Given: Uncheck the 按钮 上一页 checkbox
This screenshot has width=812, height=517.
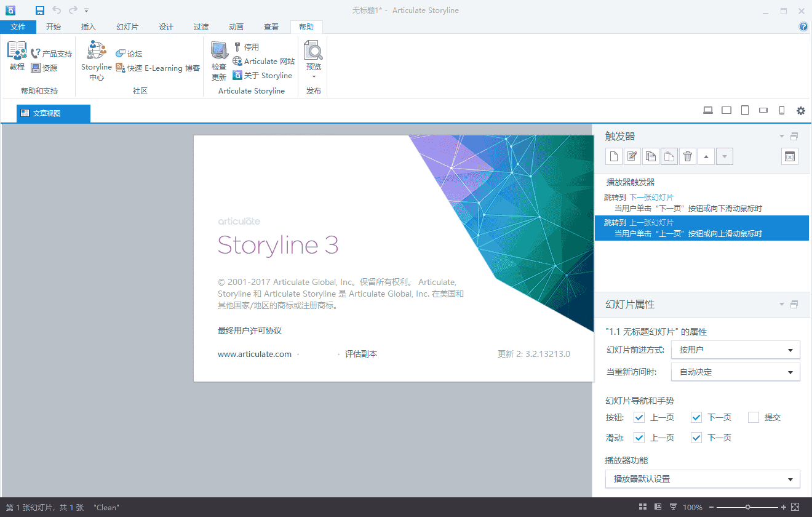Looking at the screenshot, I should click(x=639, y=417).
